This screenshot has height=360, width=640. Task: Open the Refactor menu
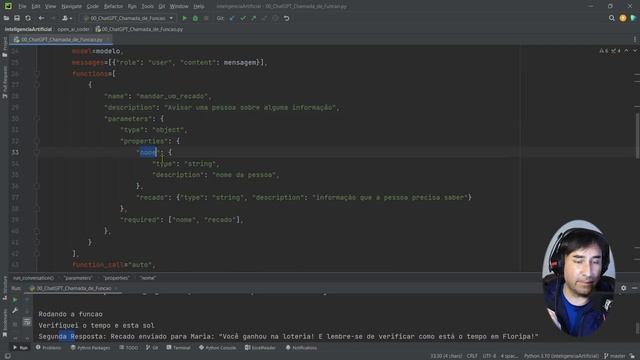point(113,7)
